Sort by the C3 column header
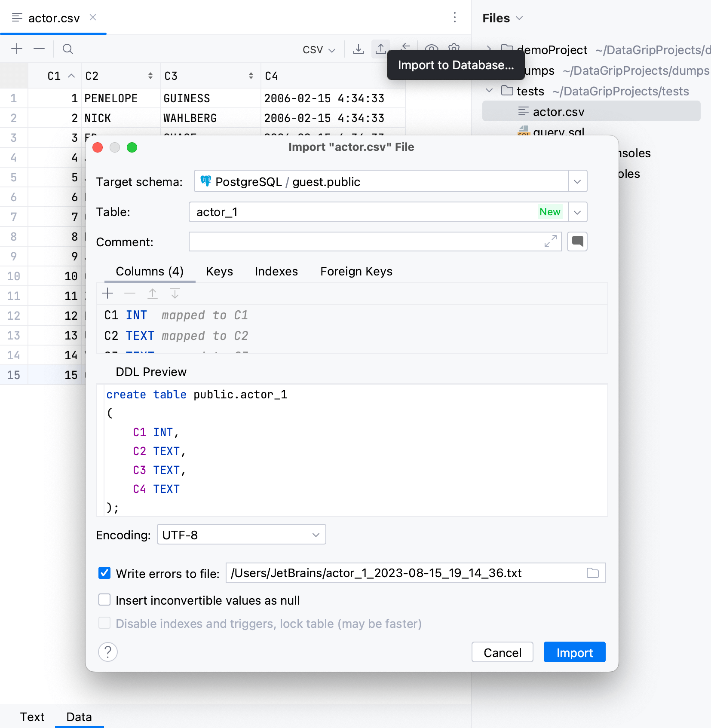This screenshot has height=728, width=711. [211, 76]
